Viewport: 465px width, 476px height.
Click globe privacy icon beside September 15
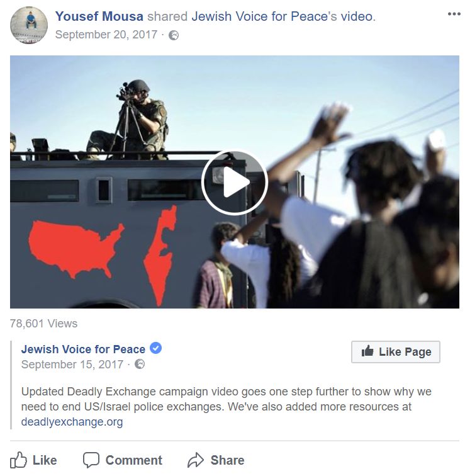tap(140, 365)
